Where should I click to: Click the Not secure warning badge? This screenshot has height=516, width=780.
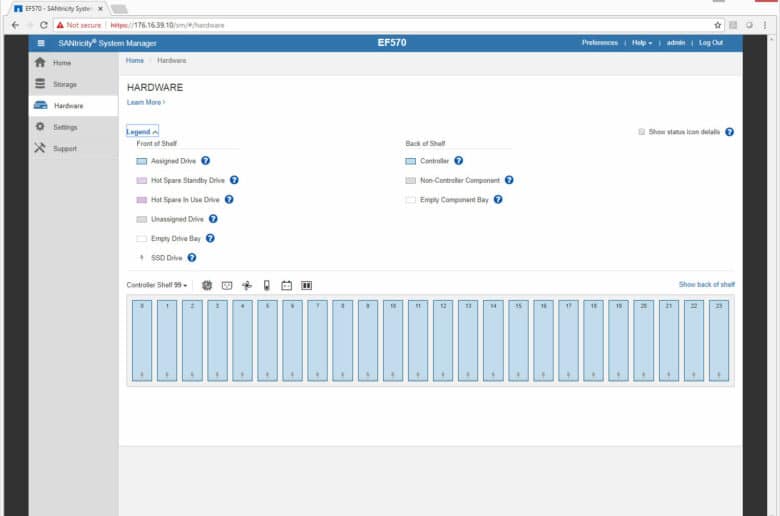point(79,25)
